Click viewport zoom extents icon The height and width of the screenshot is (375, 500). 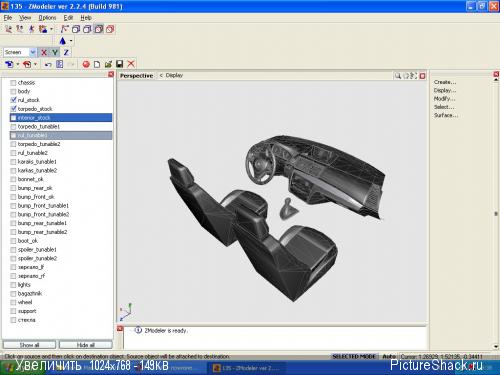[x=414, y=76]
